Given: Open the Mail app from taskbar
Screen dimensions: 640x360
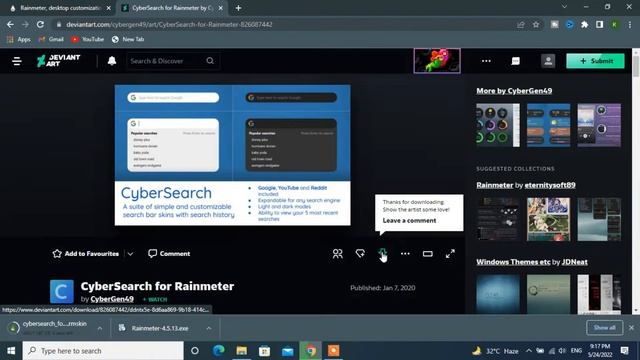Looking at the screenshot, I should click(287, 351).
